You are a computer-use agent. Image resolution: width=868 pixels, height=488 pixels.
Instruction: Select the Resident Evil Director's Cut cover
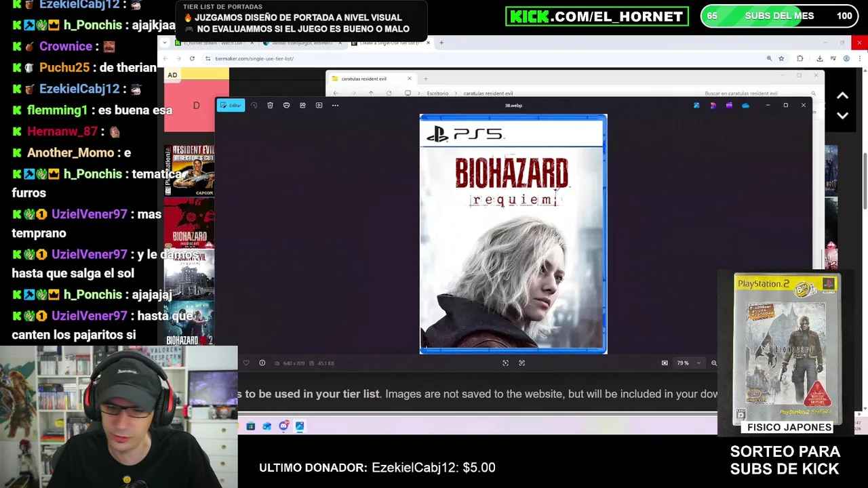[x=190, y=171]
